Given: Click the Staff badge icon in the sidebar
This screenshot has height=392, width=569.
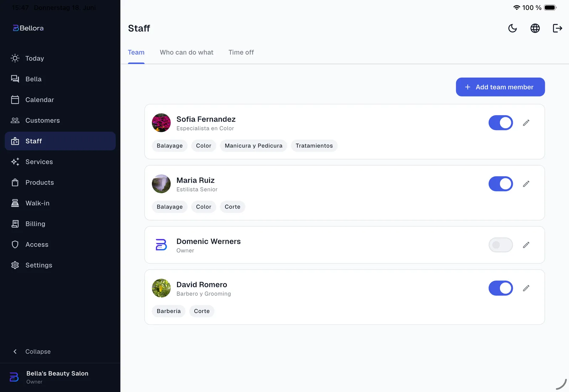Looking at the screenshot, I should (15, 141).
